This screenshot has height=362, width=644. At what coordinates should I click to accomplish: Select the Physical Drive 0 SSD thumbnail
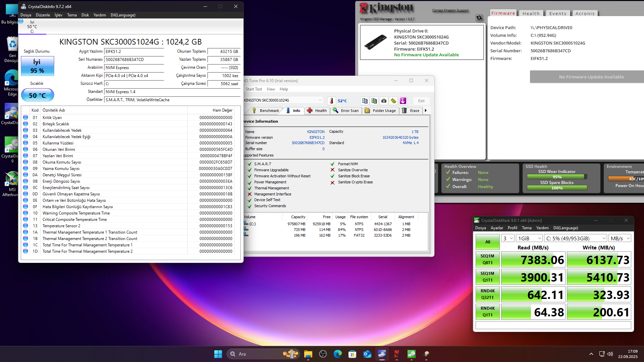coord(376,42)
